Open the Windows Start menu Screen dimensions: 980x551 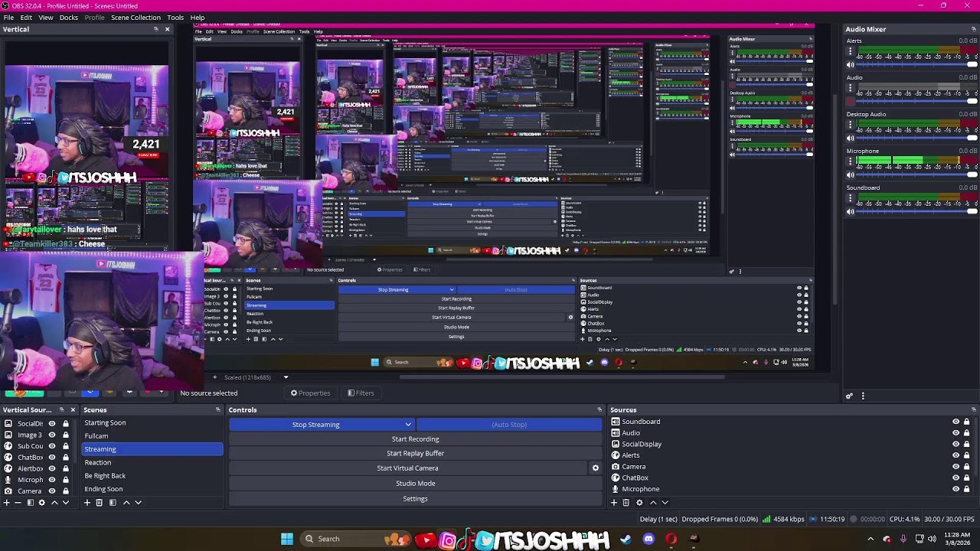point(287,540)
